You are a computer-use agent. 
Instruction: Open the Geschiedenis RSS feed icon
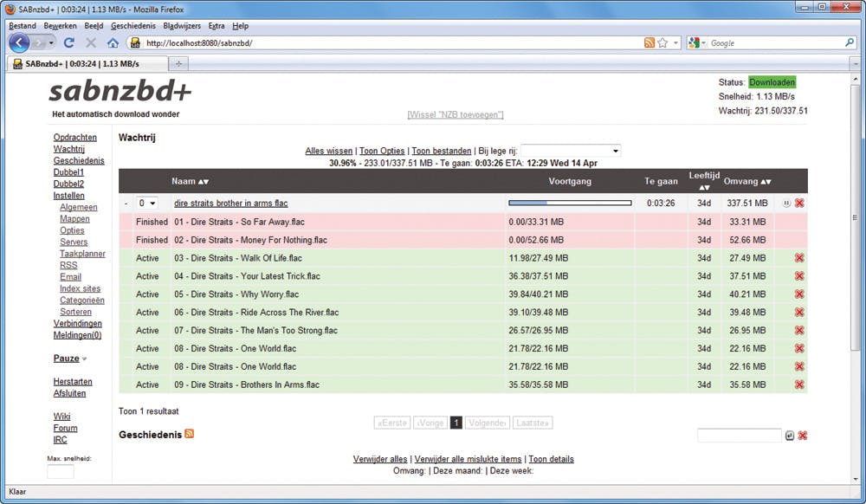click(190, 433)
